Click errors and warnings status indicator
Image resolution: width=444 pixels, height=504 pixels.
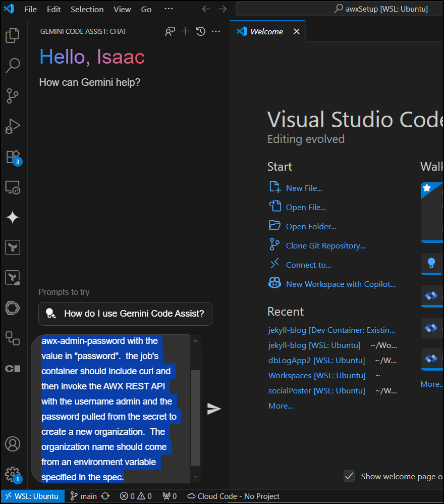tap(136, 496)
